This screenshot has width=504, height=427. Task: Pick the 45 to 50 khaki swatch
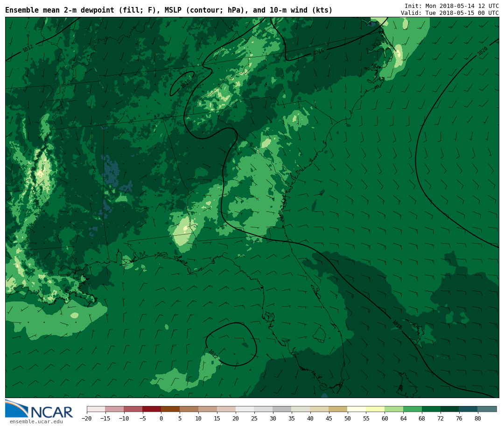tap(338, 409)
